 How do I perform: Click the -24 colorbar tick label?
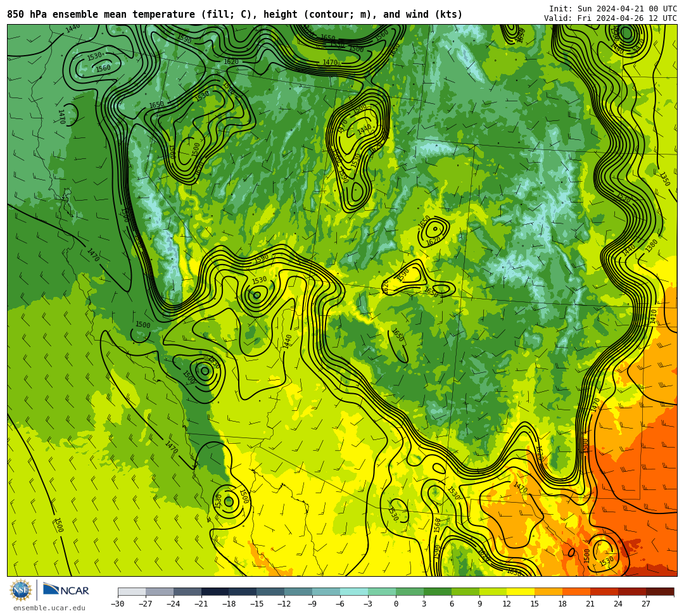[x=174, y=604]
